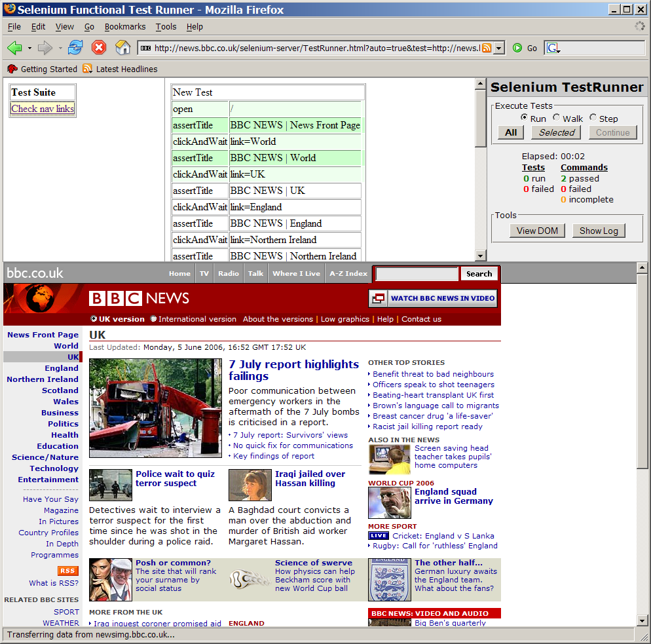Click the Google search engine icon

553,48
